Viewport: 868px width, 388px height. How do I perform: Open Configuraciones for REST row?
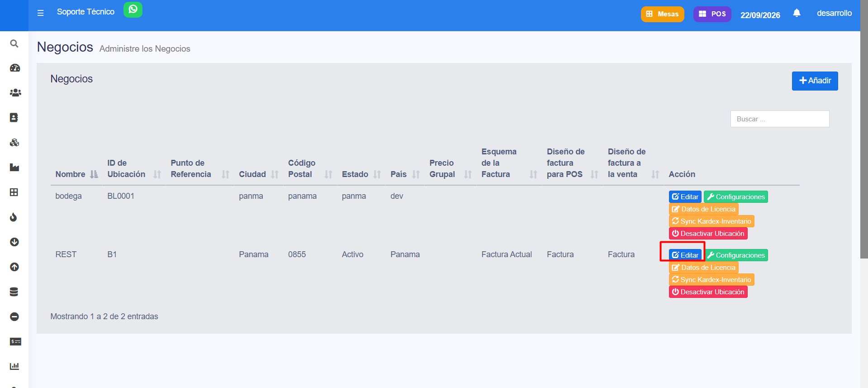[x=736, y=255]
